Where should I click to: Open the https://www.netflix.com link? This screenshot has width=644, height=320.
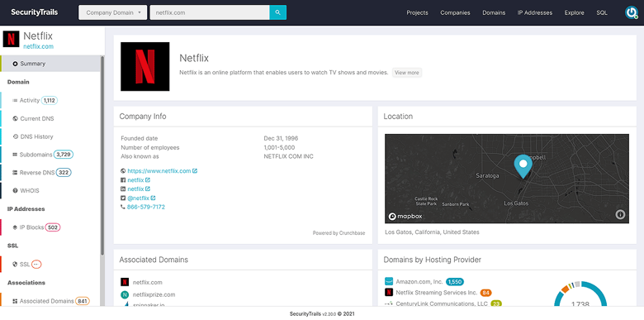point(159,170)
